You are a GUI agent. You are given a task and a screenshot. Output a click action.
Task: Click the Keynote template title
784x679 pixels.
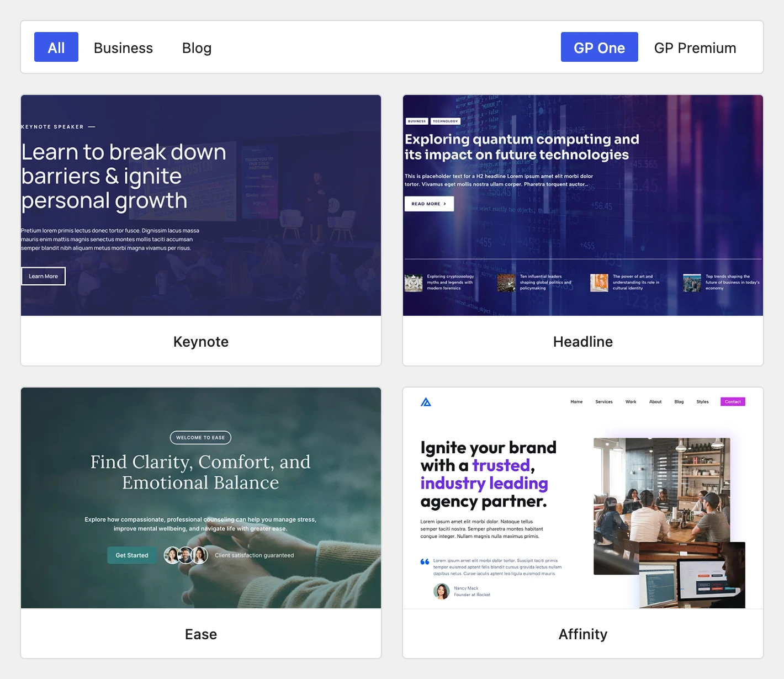[201, 342]
